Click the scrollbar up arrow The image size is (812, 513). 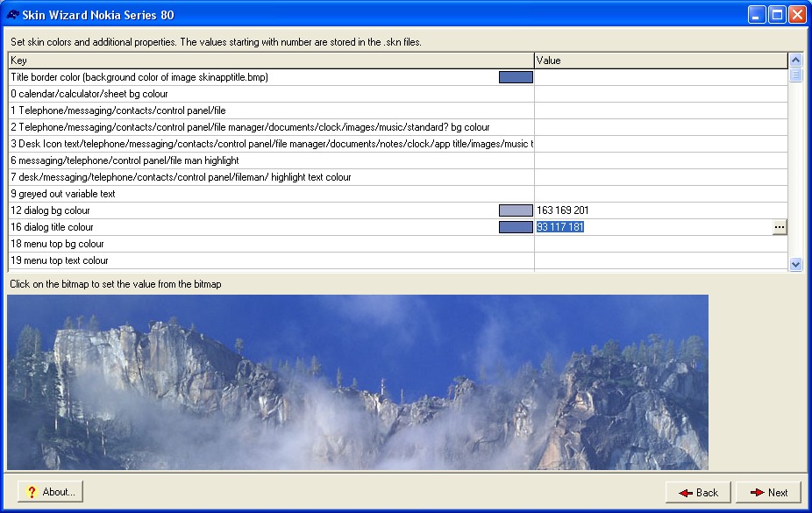point(795,60)
